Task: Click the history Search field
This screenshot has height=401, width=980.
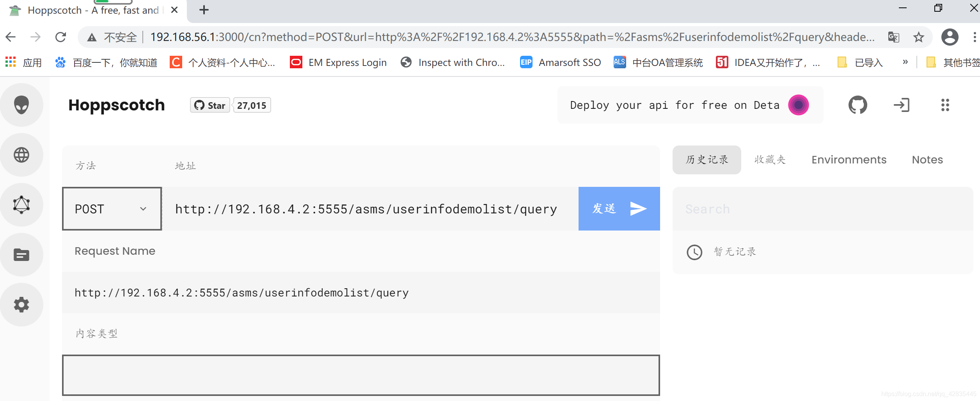Action: pyautogui.click(x=822, y=209)
